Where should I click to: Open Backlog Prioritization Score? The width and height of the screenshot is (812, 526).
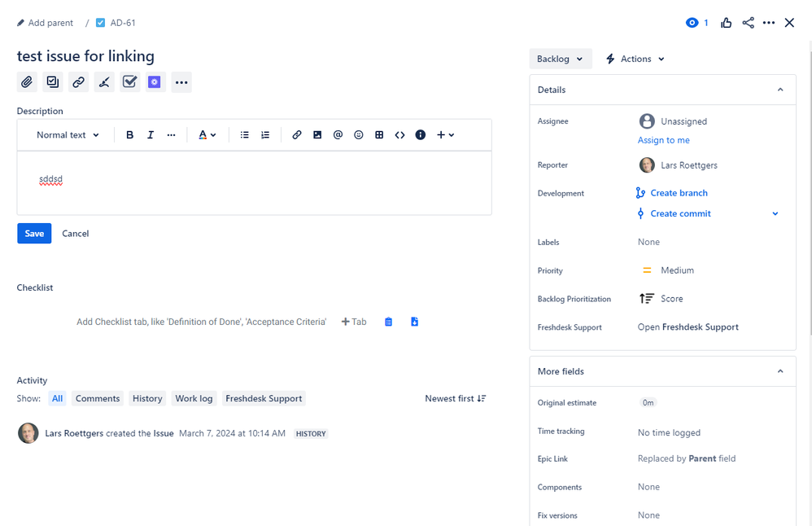[x=661, y=299]
